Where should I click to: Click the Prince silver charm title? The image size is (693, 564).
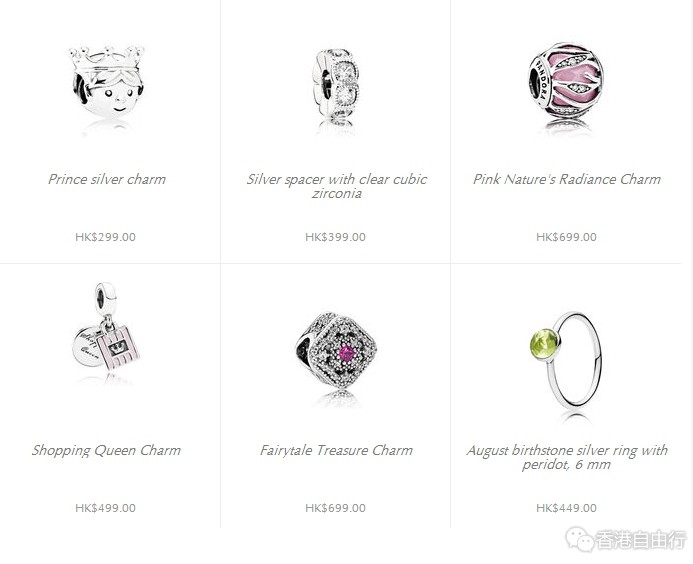(107, 179)
